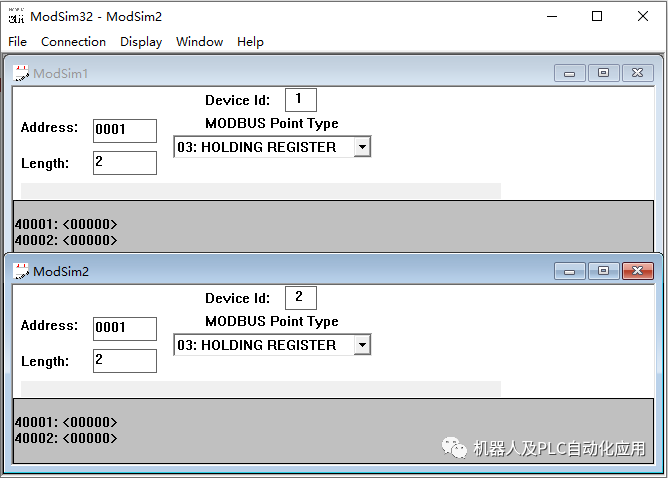Close the main ModSim32 window

pos(643,17)
